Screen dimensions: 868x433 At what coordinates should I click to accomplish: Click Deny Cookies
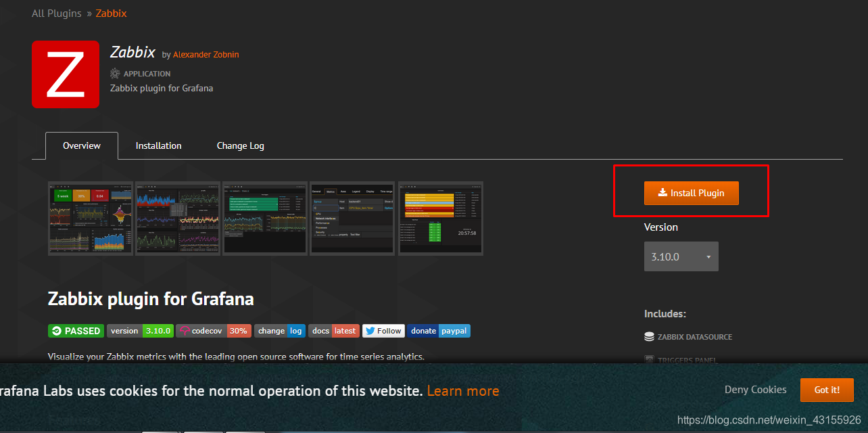tap(755, 390)
